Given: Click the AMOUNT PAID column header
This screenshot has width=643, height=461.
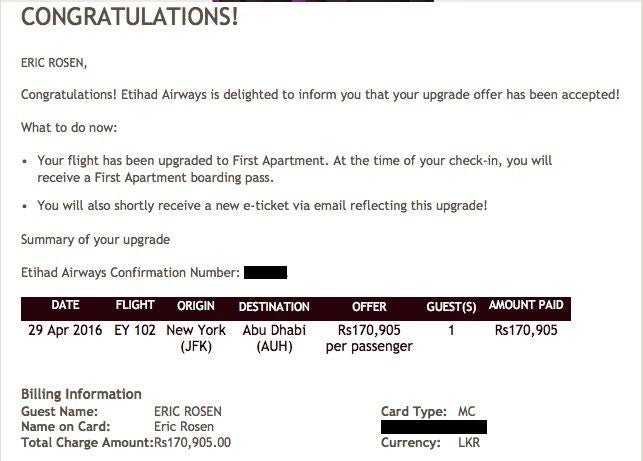Looking at the screenshot, I should pos(526,306).
